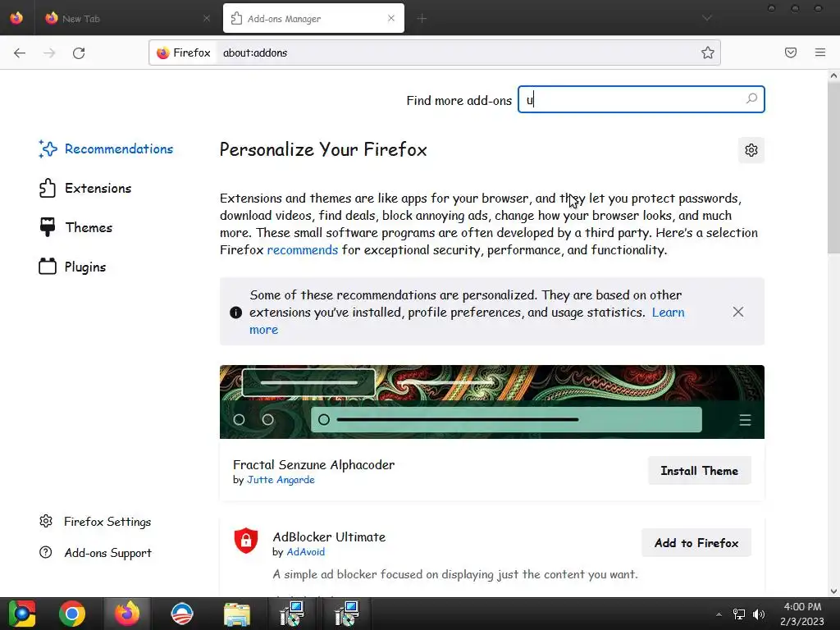
Task: Click the forward navigation arrow
Action: (49, 52)
